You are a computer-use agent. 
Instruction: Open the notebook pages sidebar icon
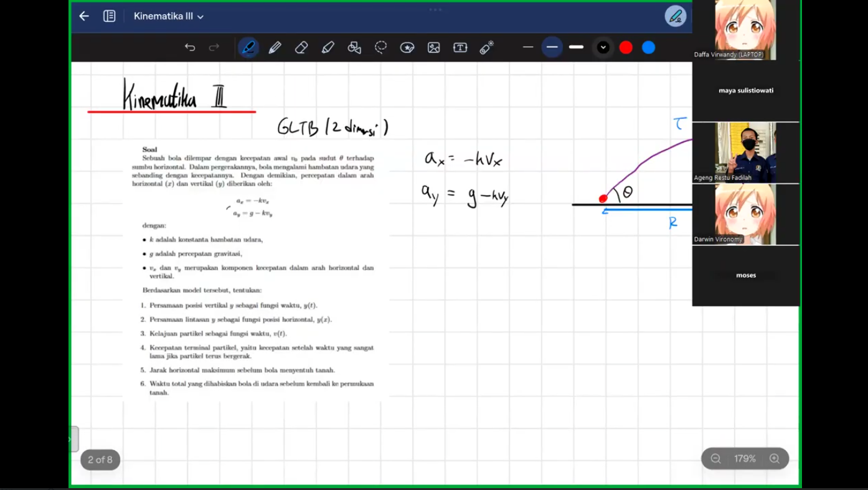tap(110, 16)
